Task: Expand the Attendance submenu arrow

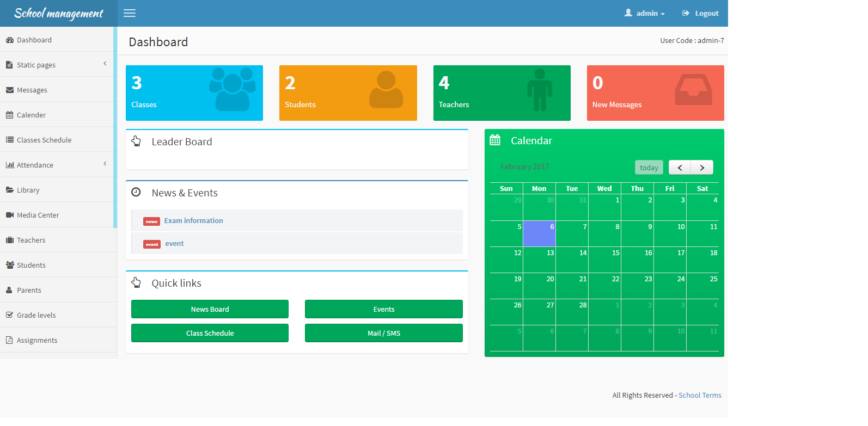Action: pos(105,164)
